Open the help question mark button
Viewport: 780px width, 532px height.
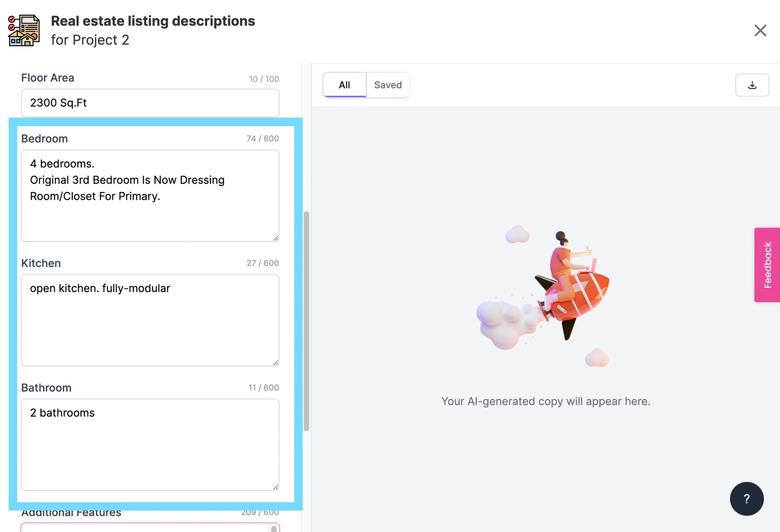(746, 499)
